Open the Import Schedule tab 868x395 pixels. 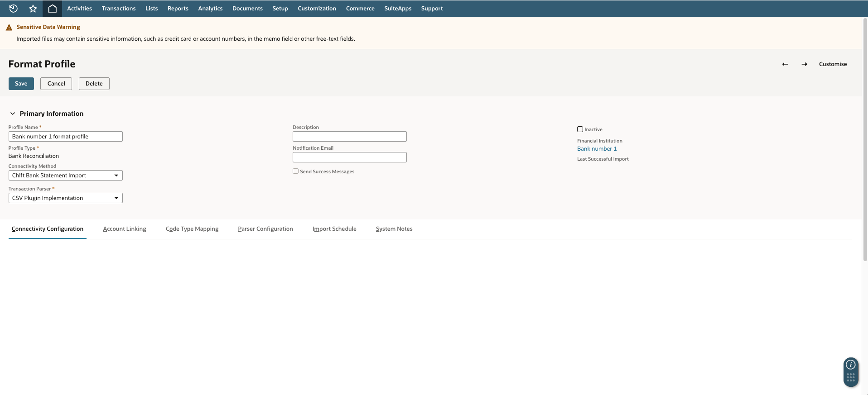point(334,229)
